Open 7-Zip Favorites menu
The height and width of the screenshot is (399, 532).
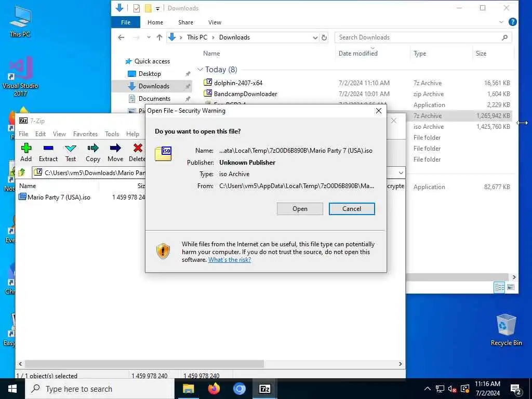click(x=86, y=134)
